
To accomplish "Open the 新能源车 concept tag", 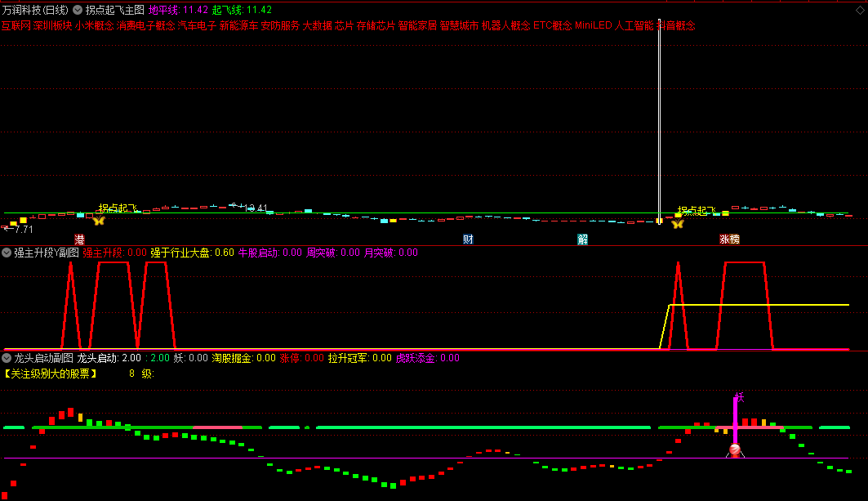I will point(238,25).
